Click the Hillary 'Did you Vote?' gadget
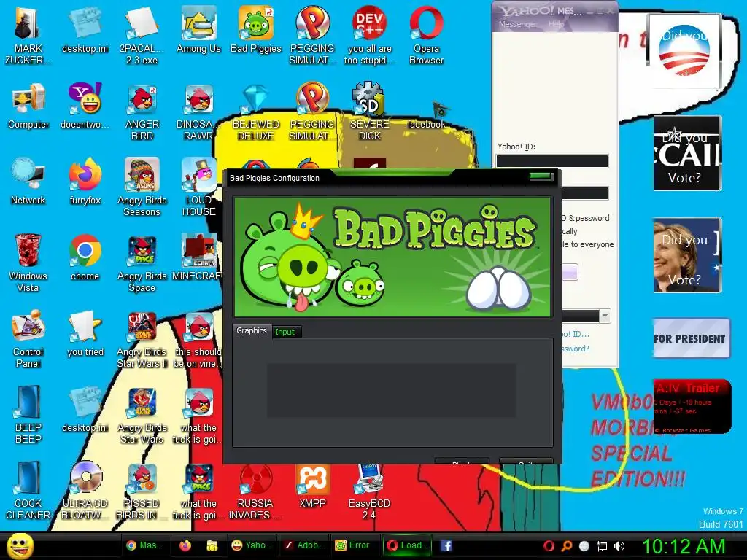The width and height of the screenshot is (747, 560). 687,255
